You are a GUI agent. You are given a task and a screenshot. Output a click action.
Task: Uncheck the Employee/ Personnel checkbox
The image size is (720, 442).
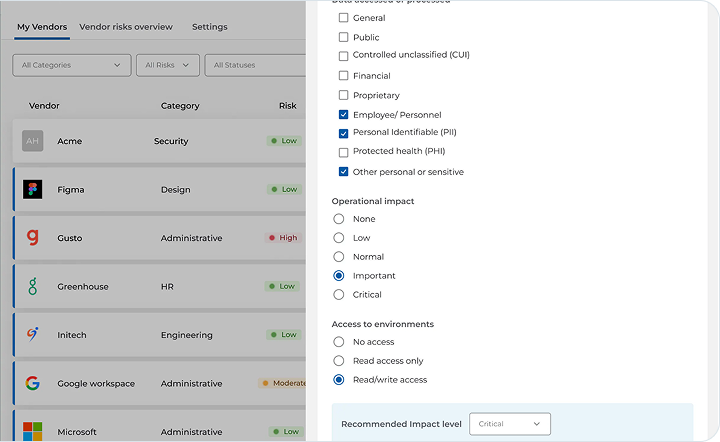pyautogui.click(x=343, y=114)
